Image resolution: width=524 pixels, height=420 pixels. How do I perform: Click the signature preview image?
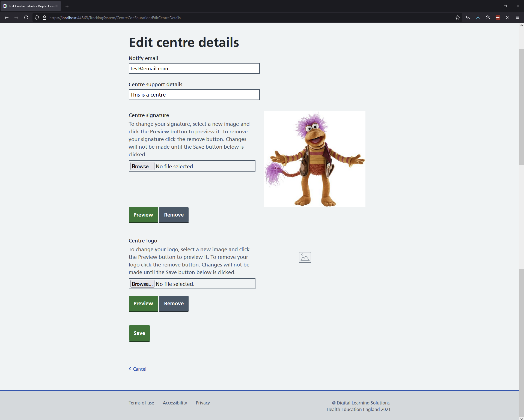pos(315,159)
